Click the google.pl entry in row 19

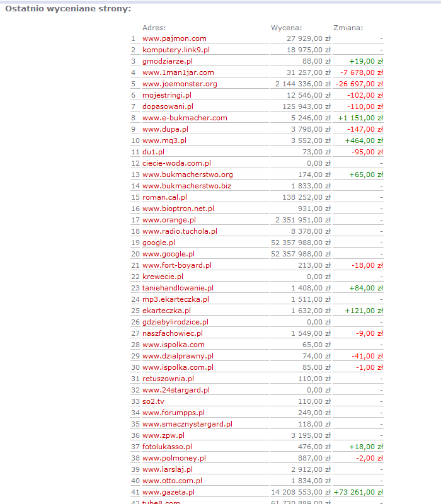(159, 243)
